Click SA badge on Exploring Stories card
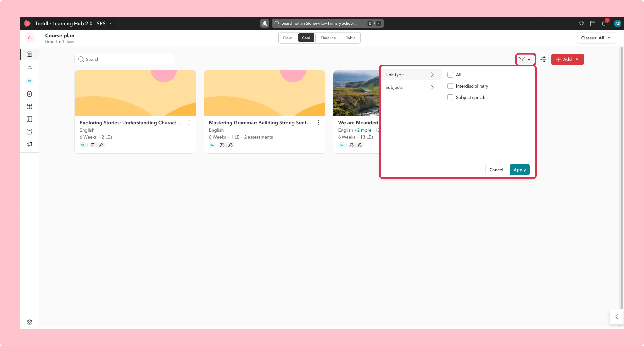The width and height of the screenshot is (644, 346). 83,145
